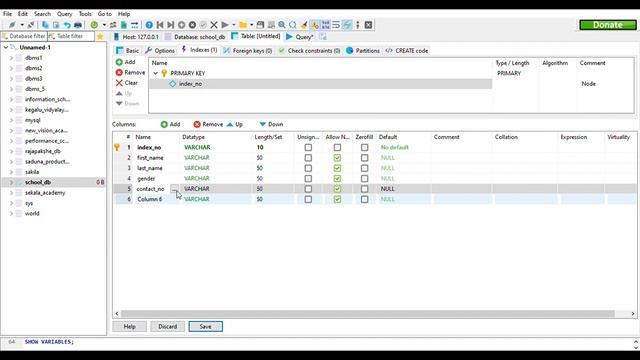The width and height of the screenshot is (640, 360).
Task: Open dropdown arrow next to run query
Action: click(x=233, y=25)
